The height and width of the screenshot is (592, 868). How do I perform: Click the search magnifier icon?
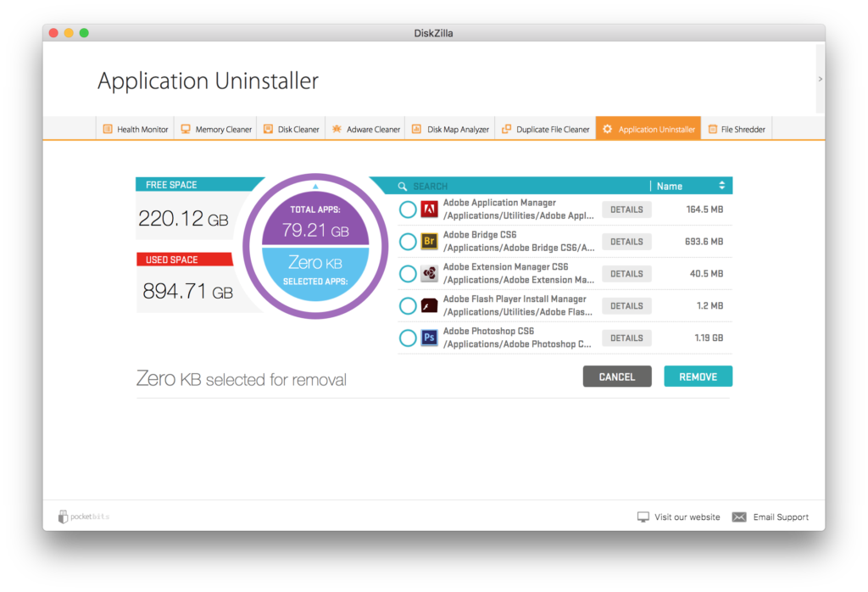(x=403, y=187)
